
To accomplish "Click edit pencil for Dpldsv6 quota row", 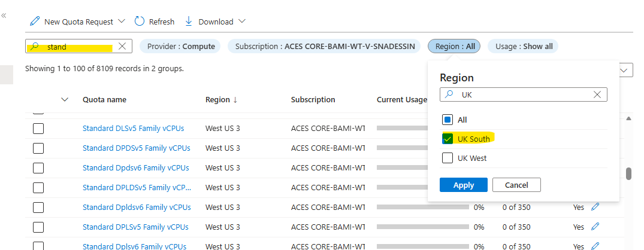I will click(x=595, y=207).
